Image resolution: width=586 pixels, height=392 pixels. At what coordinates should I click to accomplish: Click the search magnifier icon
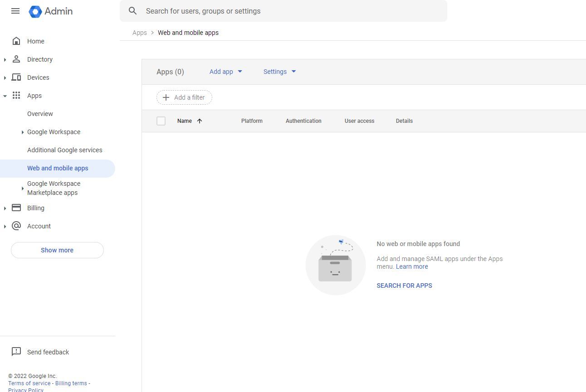pos(132,11)
